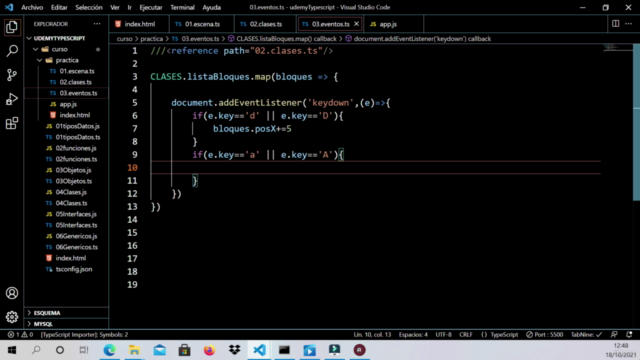This screenshot has height=360, width=640.
Task: Click TabNine status bar item
Action: pyautogui.click(x=586, y=335)
